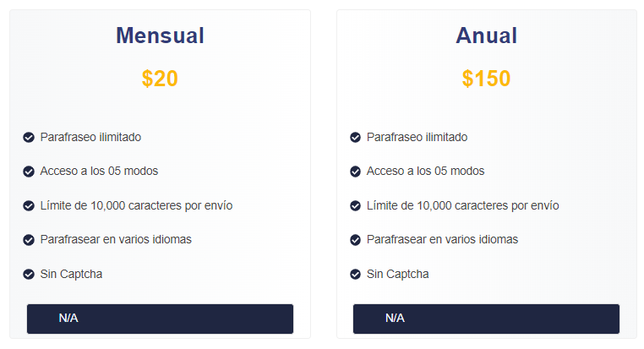Click the $20 monthly price
644x349 pixels.
coord(160,79)
